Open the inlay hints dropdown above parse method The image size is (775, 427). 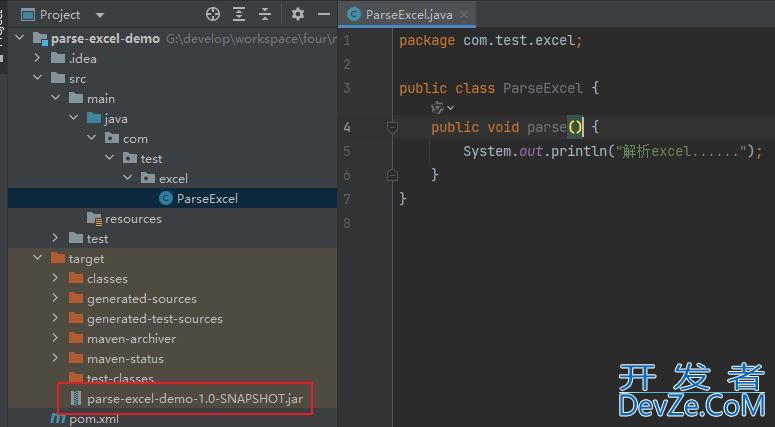click(x=442, y=107)
